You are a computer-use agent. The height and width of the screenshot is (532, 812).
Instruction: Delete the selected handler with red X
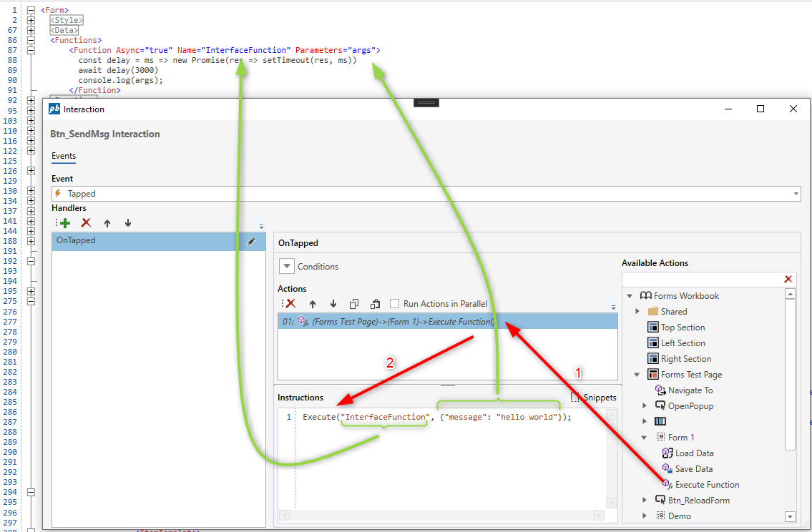86,223
